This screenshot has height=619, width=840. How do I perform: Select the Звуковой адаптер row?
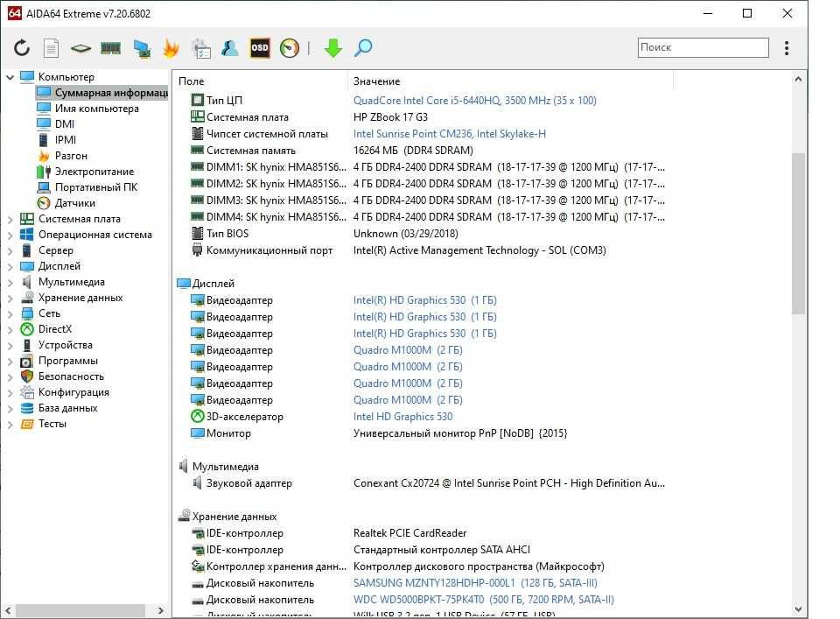pyautogui.click(x=422, y=483)
